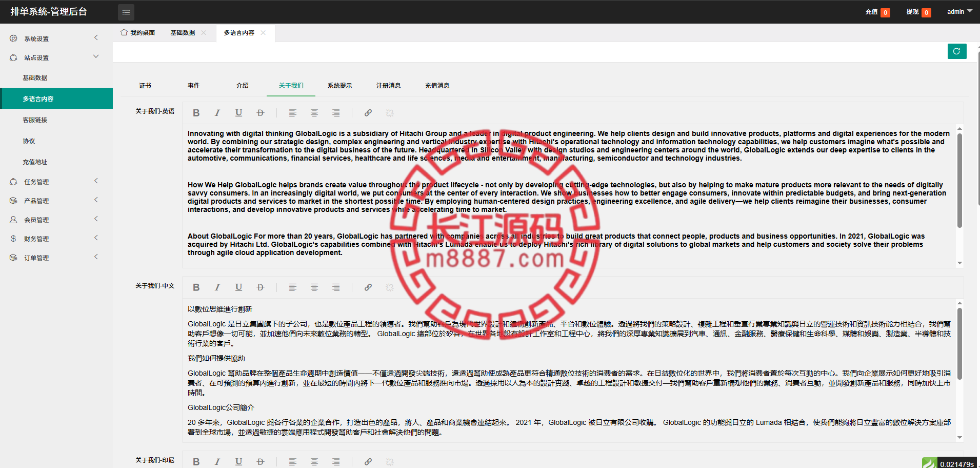980x468 pixels.
Task: Expand the 财务管理 sidebar menu
Action: coord(56,239)
